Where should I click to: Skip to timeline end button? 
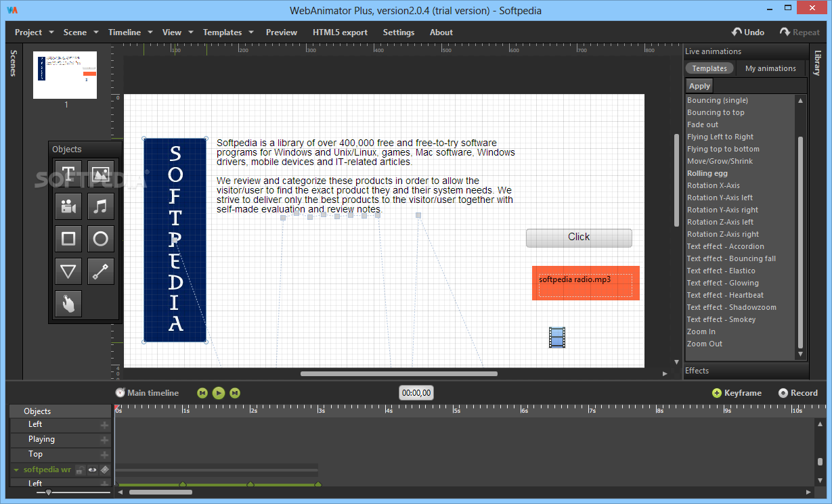[x=235, y=392]
